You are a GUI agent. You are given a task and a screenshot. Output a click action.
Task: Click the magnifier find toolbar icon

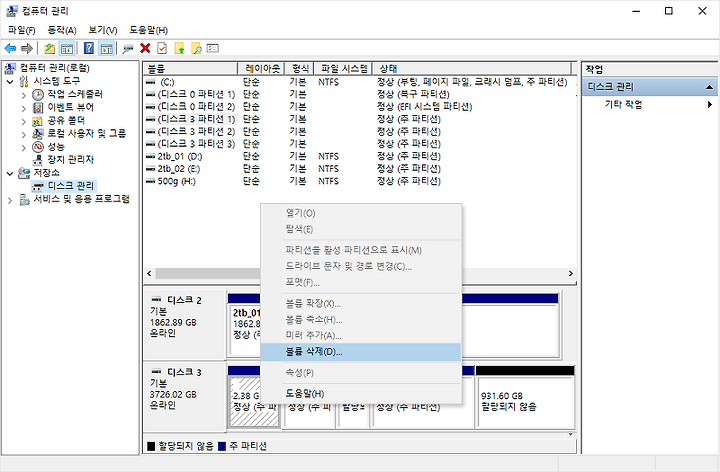click(x=197, y=48)
